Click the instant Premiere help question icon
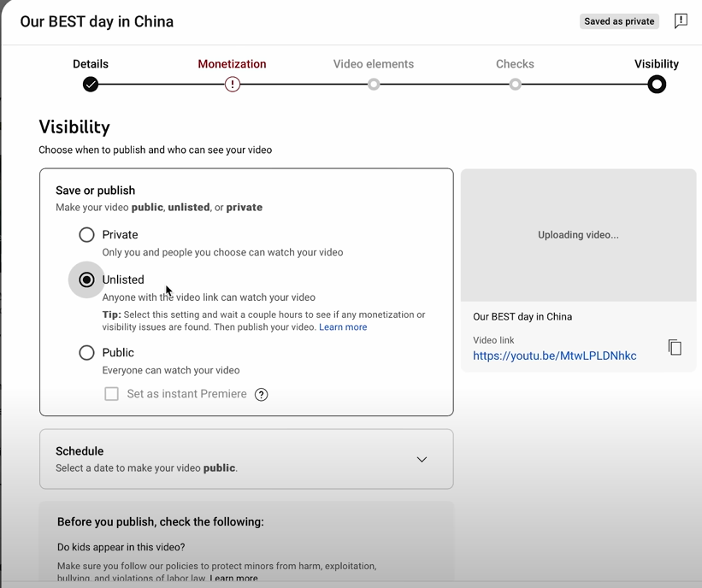Screen dimensions: 702x588 [x=262, y=394]
